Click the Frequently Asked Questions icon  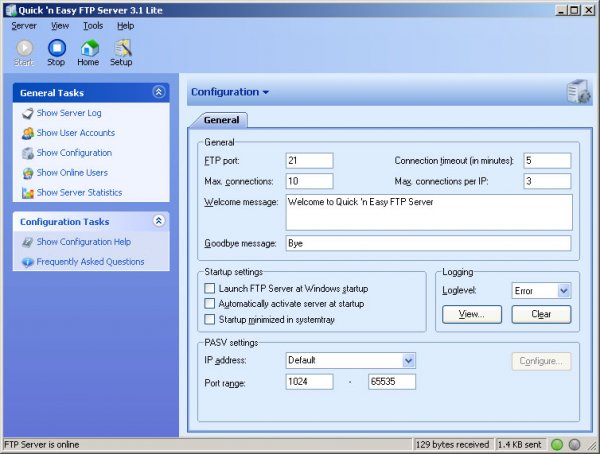pos(27,262)
